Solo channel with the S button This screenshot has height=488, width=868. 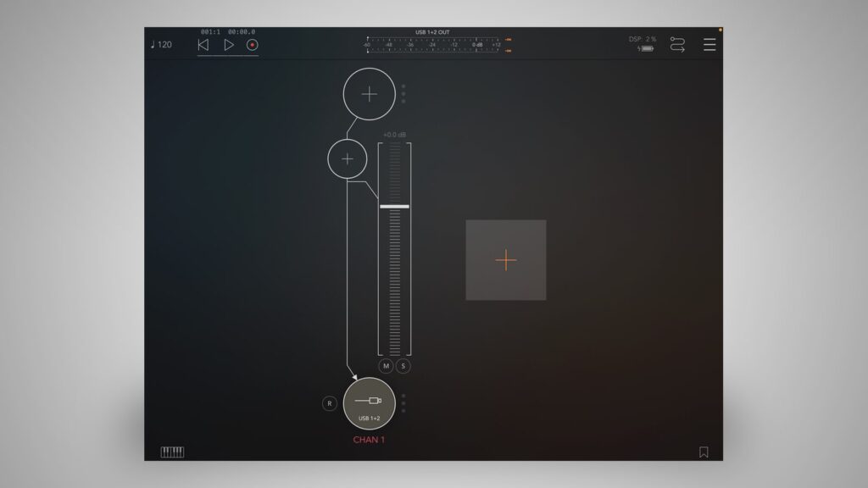click(403, 366)
